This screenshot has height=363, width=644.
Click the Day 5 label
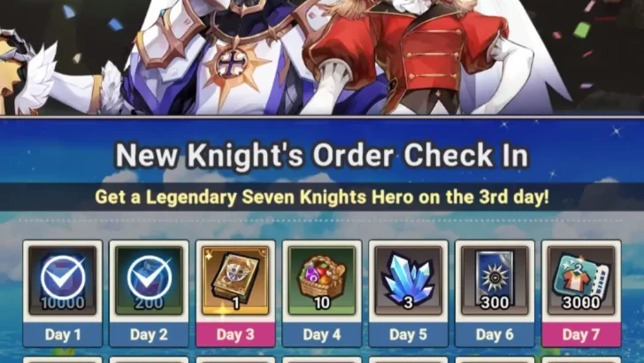(x=409, y=335)
